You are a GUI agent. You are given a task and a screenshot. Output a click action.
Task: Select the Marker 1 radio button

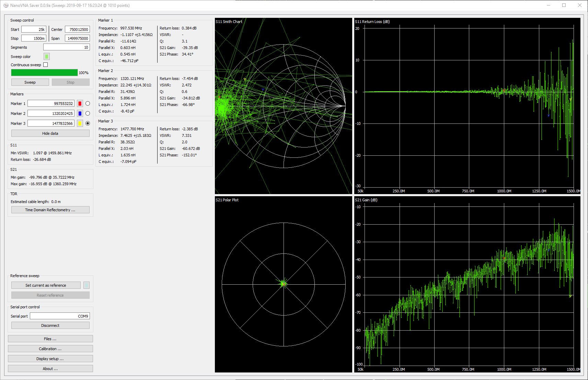[88, 104]
